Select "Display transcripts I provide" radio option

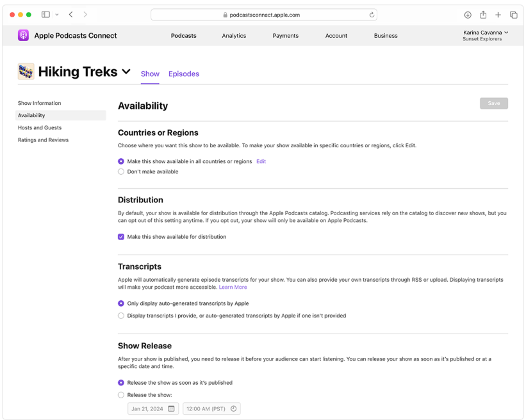click(x=121, y=316)
